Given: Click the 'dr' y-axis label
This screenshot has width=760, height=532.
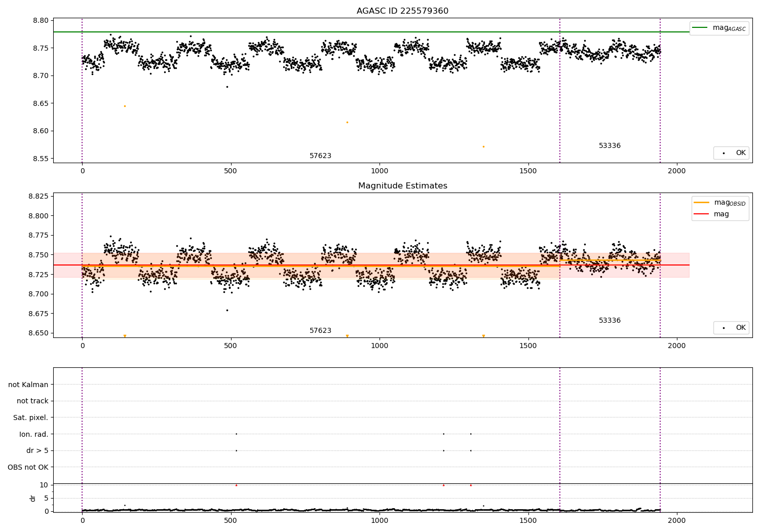Looking at the screenshot, I should point(33,498).
